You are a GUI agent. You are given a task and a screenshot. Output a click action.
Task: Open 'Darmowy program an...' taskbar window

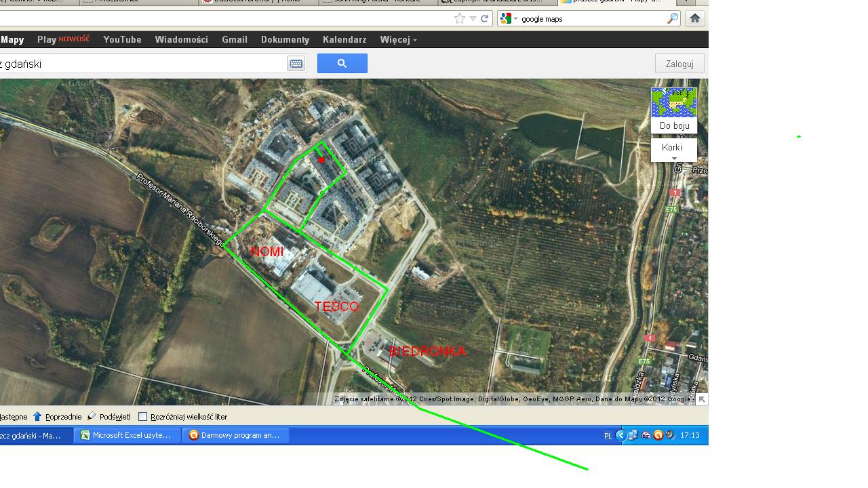pyautogui.click(x=236, y=435)
